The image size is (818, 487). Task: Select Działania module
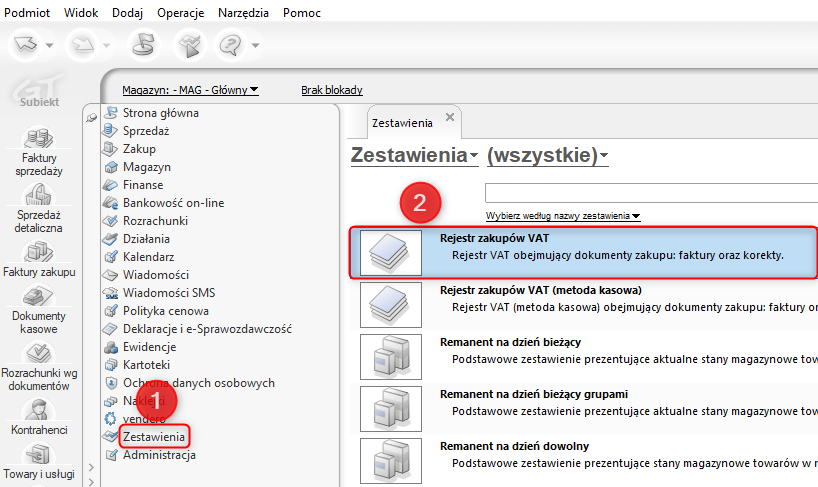tap(146, 239)
